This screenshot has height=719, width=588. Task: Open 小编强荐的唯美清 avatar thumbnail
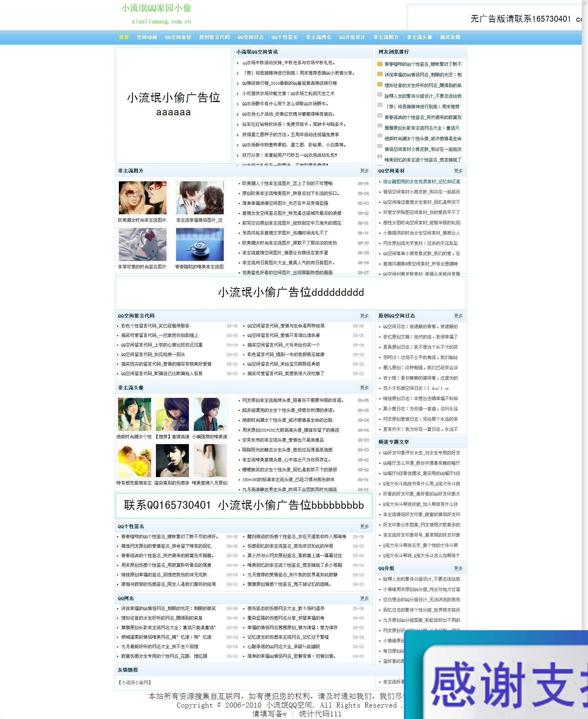coord(210,414)
